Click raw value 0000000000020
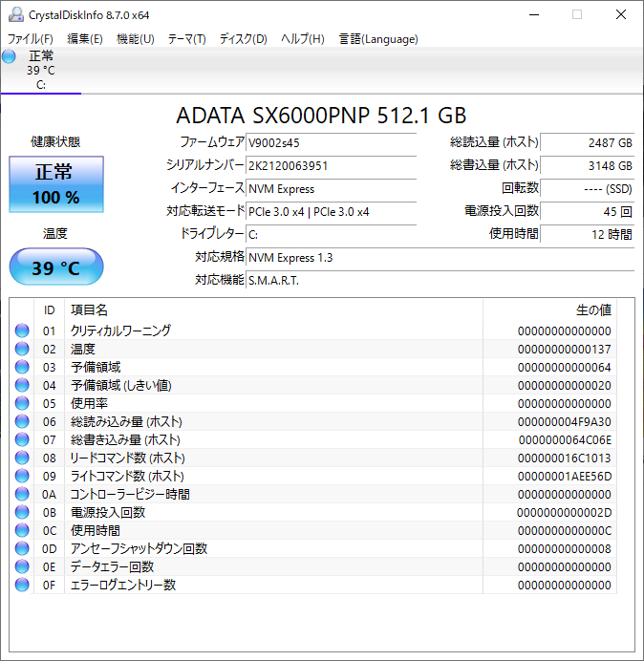The image size is (644, 661). pos(565,385)
